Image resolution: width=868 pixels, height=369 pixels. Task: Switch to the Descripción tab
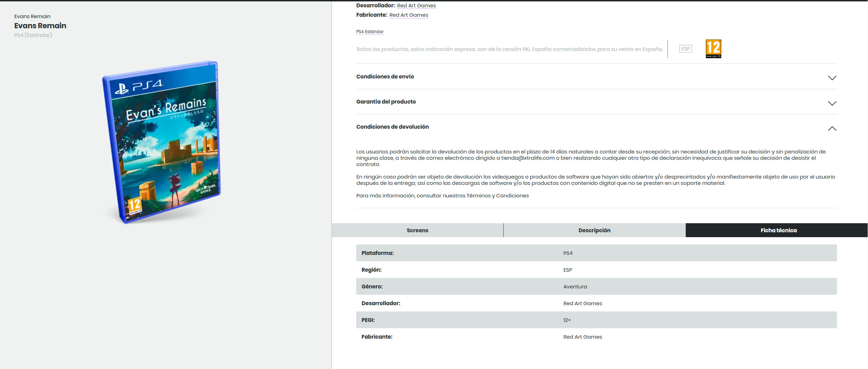pos(594,230)
